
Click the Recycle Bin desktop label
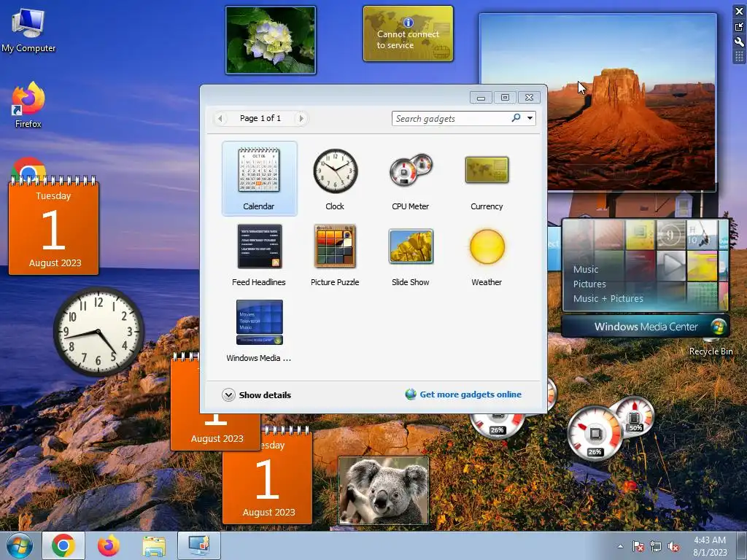pos(711,351)
